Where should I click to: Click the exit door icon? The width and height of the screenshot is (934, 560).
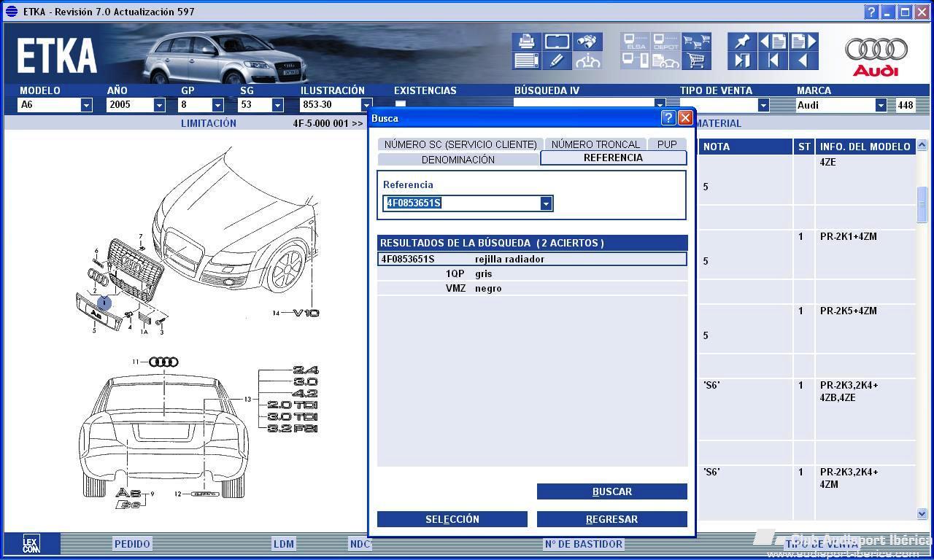[x=742, y=61]
